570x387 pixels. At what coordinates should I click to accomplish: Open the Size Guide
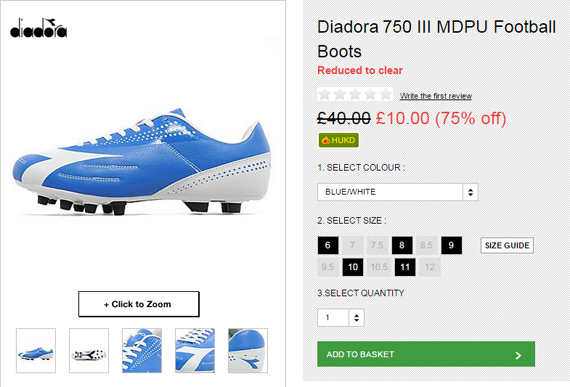[507, 246]
